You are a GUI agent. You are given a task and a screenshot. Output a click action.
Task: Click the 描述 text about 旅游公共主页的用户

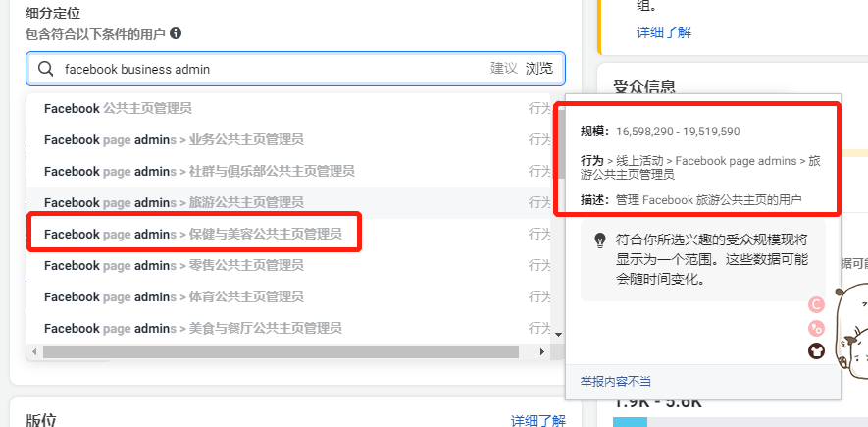tap(708, 200)
